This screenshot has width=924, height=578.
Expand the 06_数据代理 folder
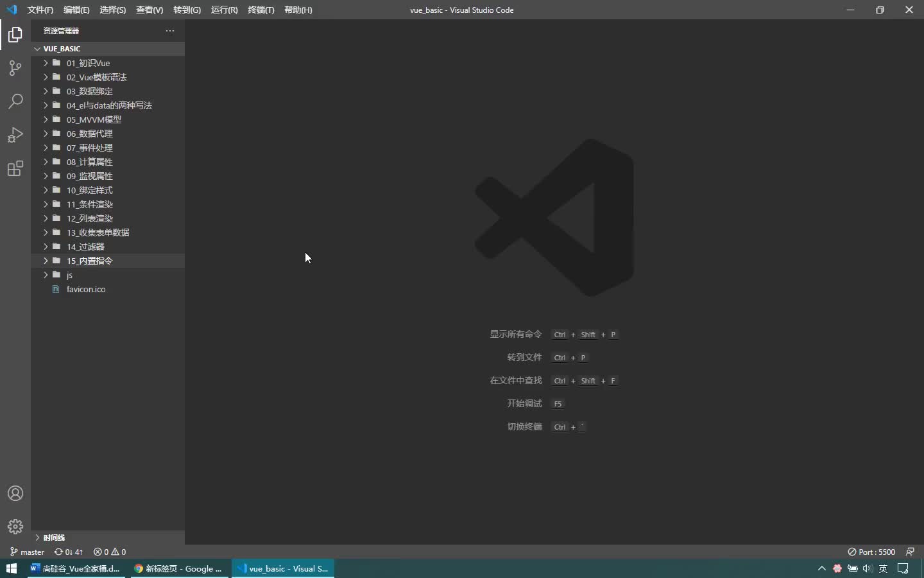pyautogui.click(x=108, y=134)
